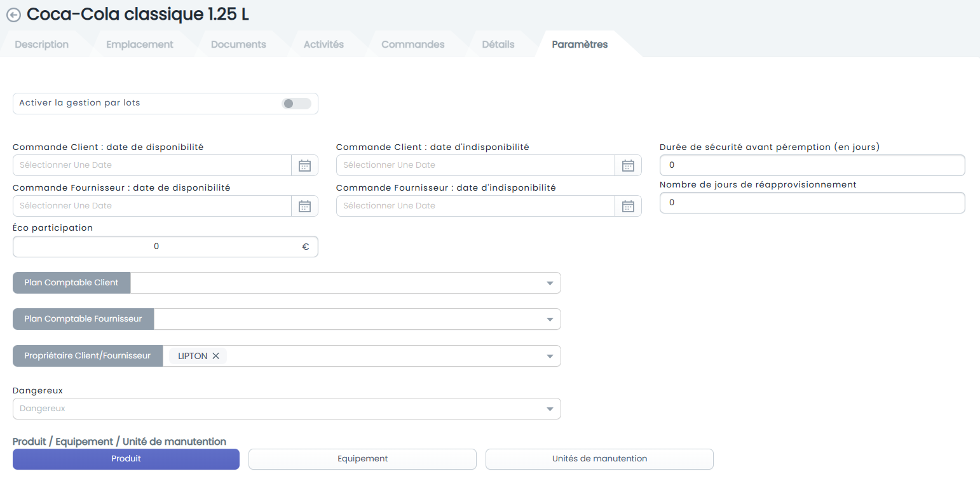Viewport: 980px width, 483px height.
Task: Focus the Nombre de jours de réapprovisionnement field
Action: pyautogui.click(x=812, y=203)
